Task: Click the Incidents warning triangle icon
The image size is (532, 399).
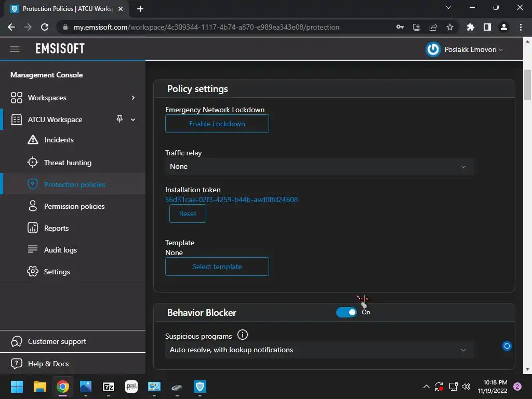Action: (x=33, y=139)
